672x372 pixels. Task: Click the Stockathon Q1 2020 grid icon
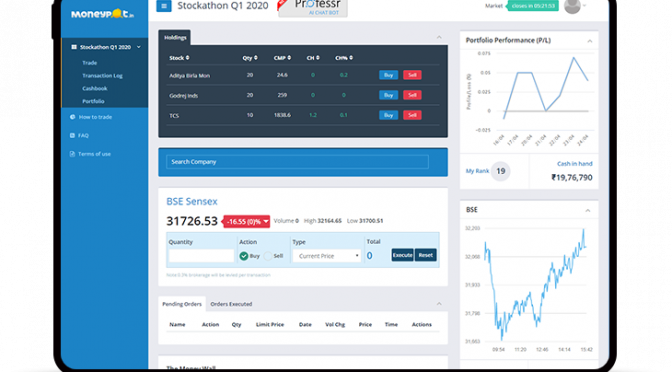click(x=74, y=47)
